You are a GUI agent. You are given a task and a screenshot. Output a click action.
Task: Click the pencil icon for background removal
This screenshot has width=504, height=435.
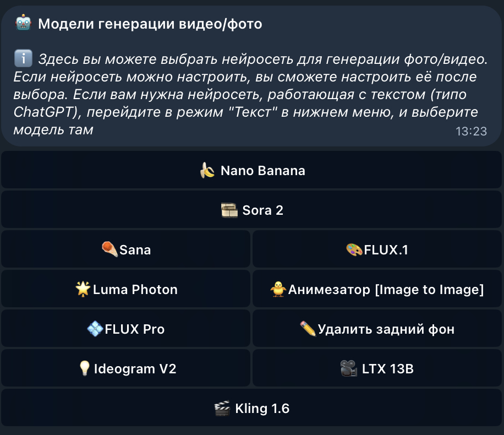pyautogui.click(x=308, y=329)
